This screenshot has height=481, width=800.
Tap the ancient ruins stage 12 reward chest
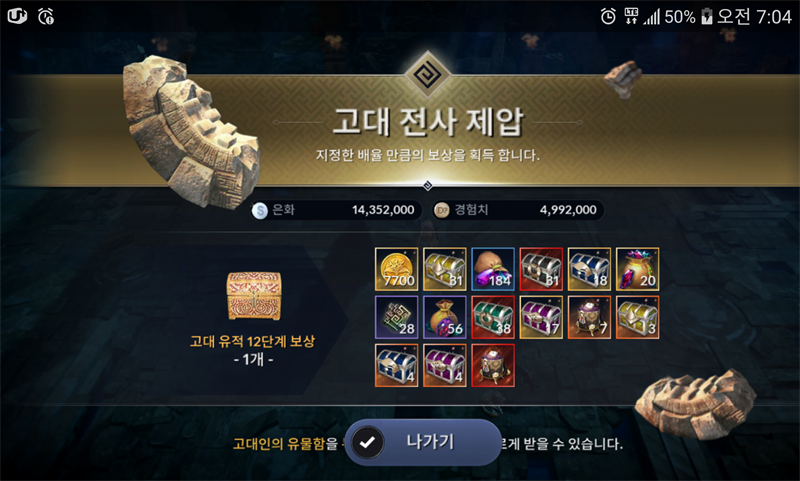click(x=254, y=296)
